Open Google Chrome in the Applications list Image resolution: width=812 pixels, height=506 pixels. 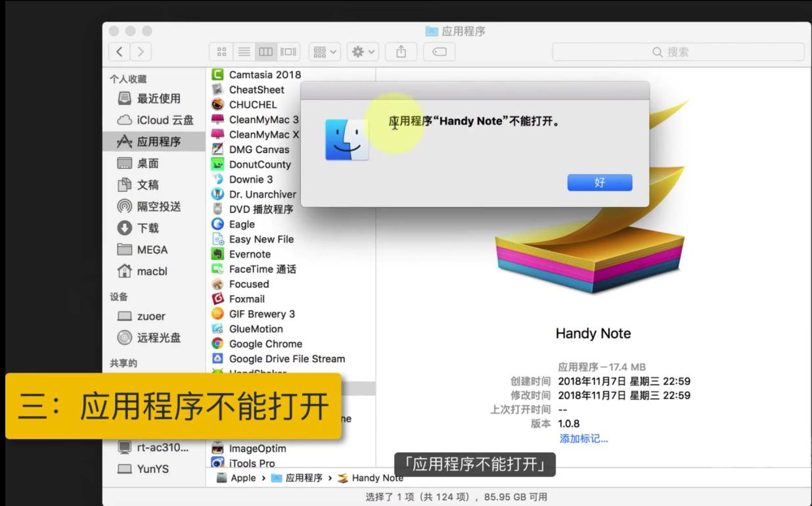point(264,344)
